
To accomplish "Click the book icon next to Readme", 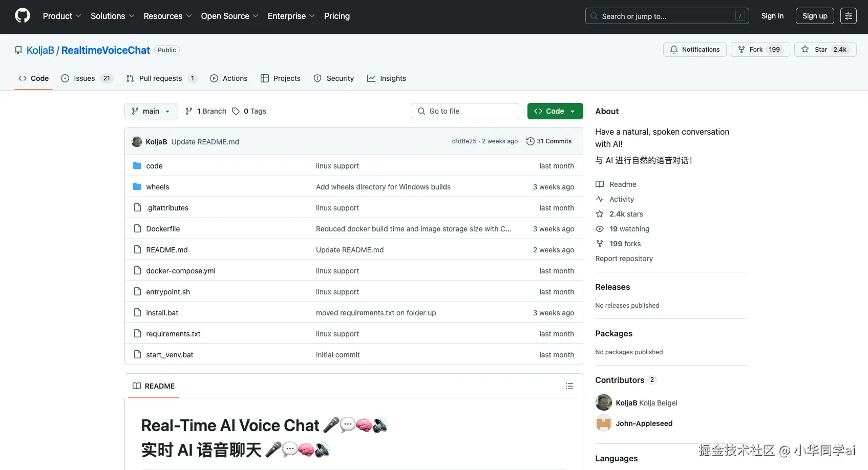I will point(600,184).
